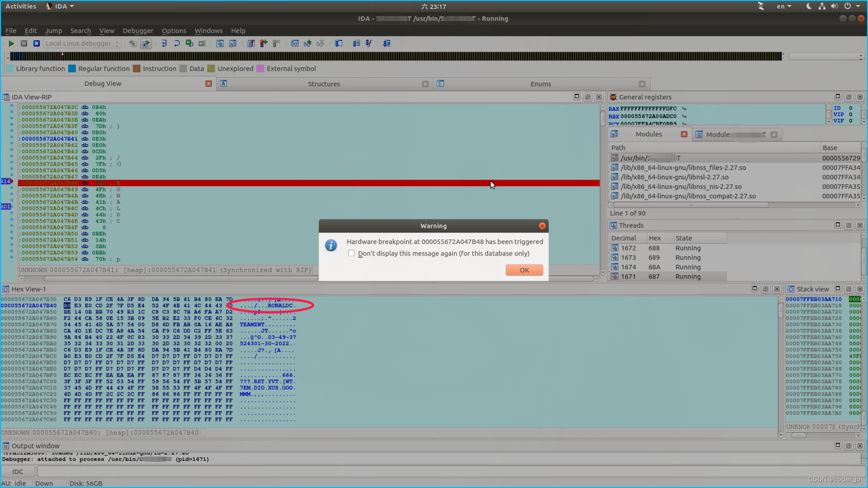Click the Hex View-1 panel icon
868x488 pixels.
point(6,289)
